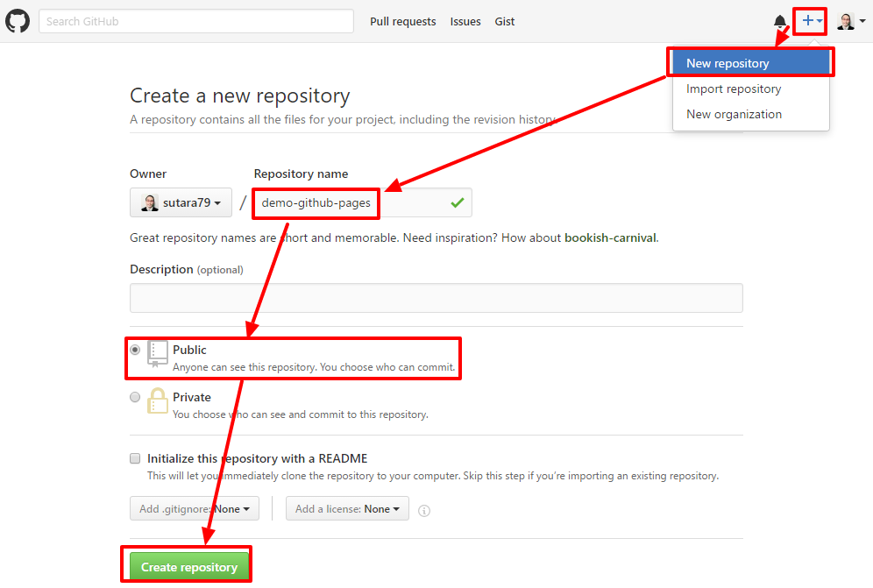Image resolution: width=873 pixels, height=588 pixels.
Task: Select the Public radio button
Action: coord(135,351)
